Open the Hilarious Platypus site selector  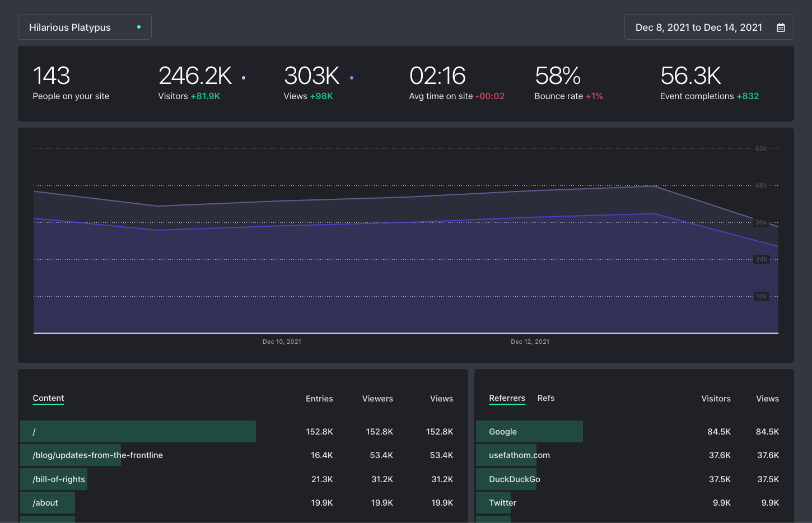click(85, 27)
